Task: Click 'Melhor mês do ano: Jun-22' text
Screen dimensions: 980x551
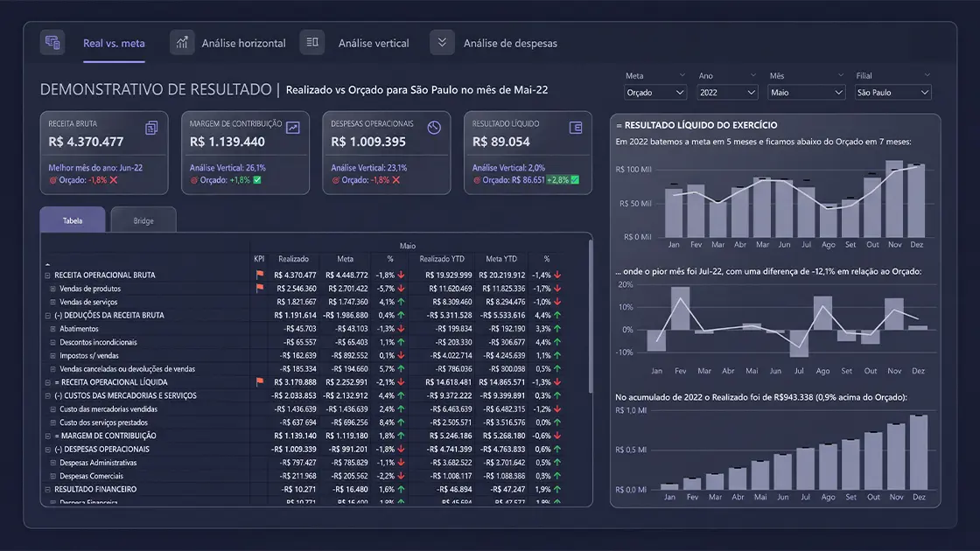Action: tap(95, 167)
